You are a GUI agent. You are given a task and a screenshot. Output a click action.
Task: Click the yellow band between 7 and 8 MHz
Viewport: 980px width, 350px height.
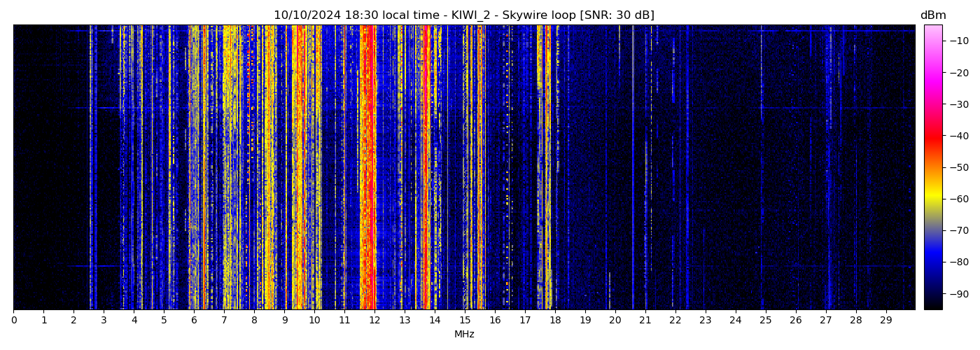coord(231,168)
